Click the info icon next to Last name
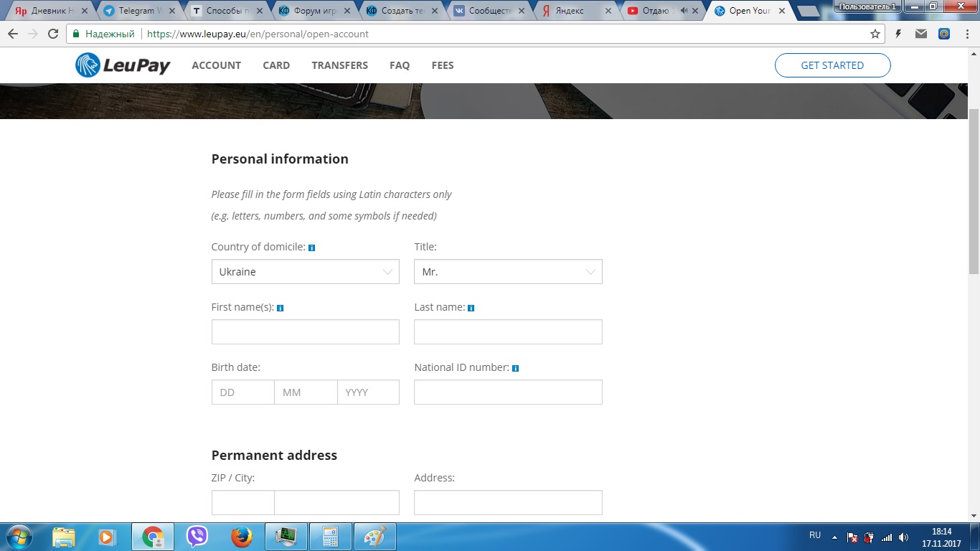 click(x=471, y=308)
